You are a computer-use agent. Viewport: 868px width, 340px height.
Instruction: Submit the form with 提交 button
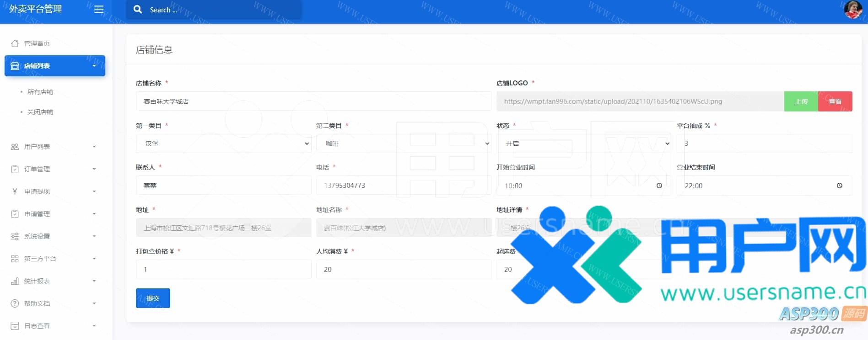coord(153,298)
